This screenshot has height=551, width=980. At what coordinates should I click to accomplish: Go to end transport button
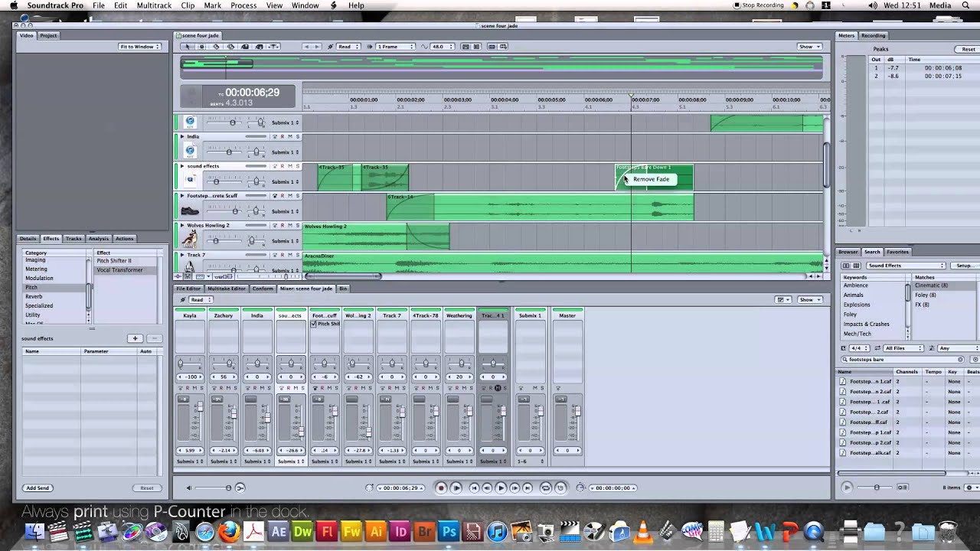click(528, 487)
